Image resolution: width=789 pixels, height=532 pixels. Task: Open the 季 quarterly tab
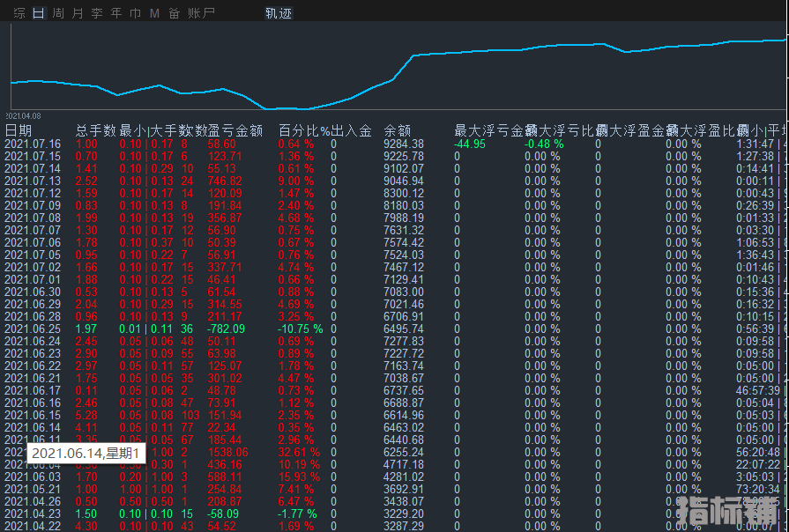coord(96,13)
